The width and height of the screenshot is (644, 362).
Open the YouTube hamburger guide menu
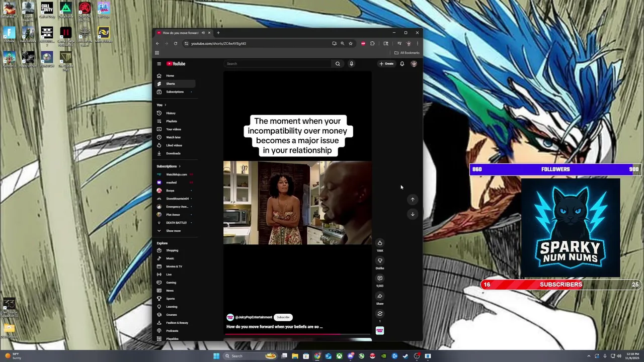pyautogui.click(x=159, y=64)
